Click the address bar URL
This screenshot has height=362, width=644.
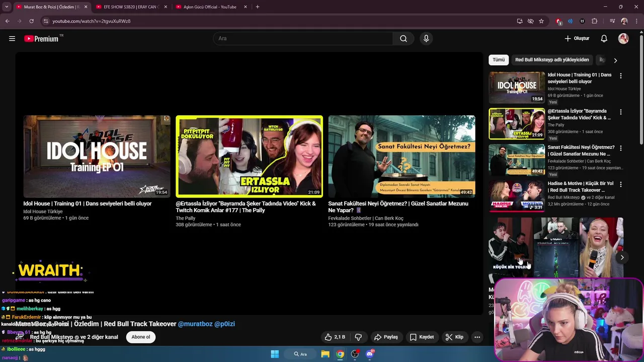point(91,21)
